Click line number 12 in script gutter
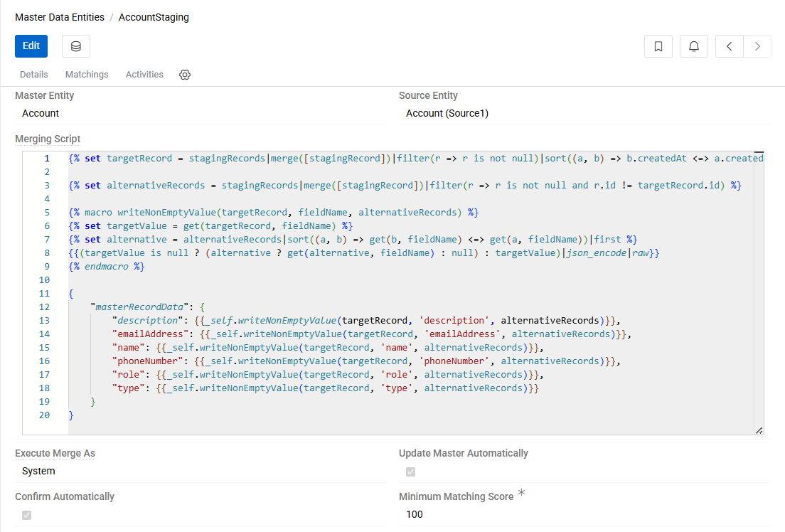Screen dimensions: 785x532 pos(44,307)
